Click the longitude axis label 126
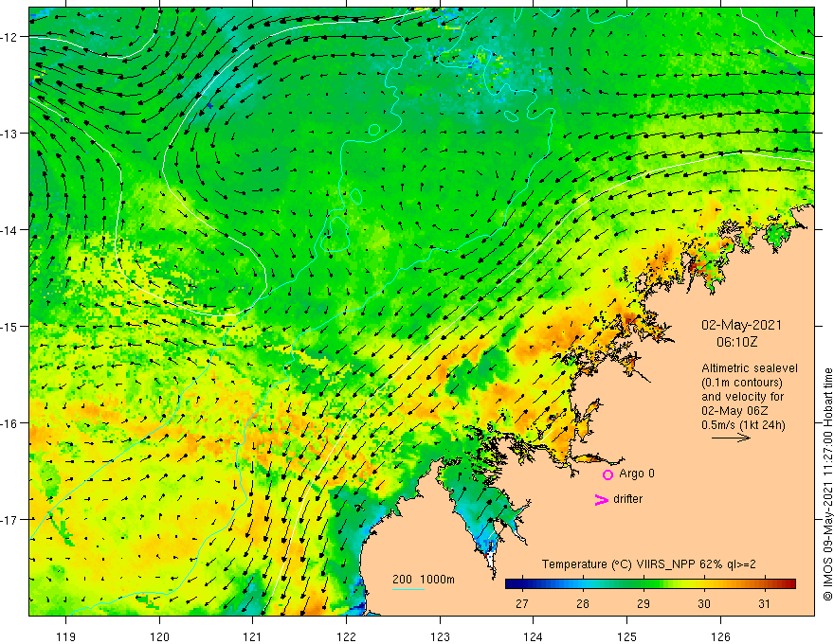This screenshot has height=644, width=834. click(x=720, y=636)
